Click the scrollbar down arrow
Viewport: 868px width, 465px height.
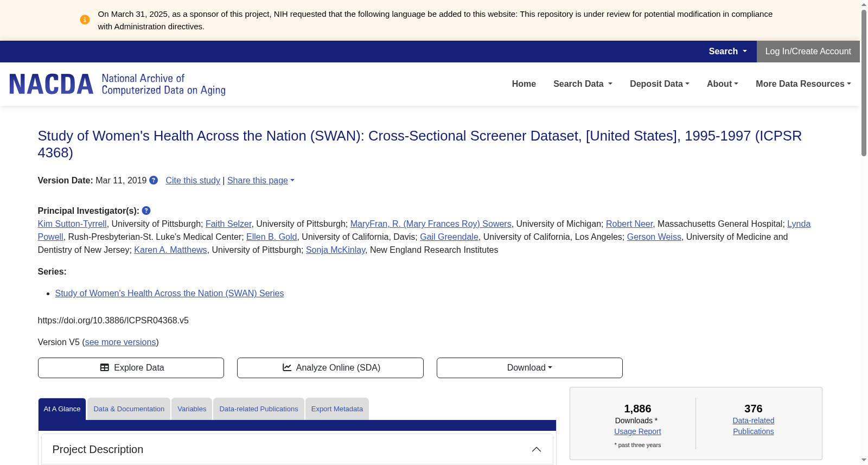coord(864,460)
